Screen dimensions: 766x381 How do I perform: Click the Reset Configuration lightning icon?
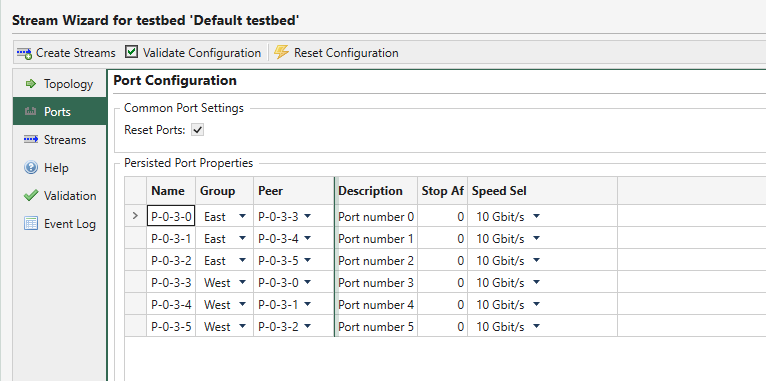pos(281,52)
